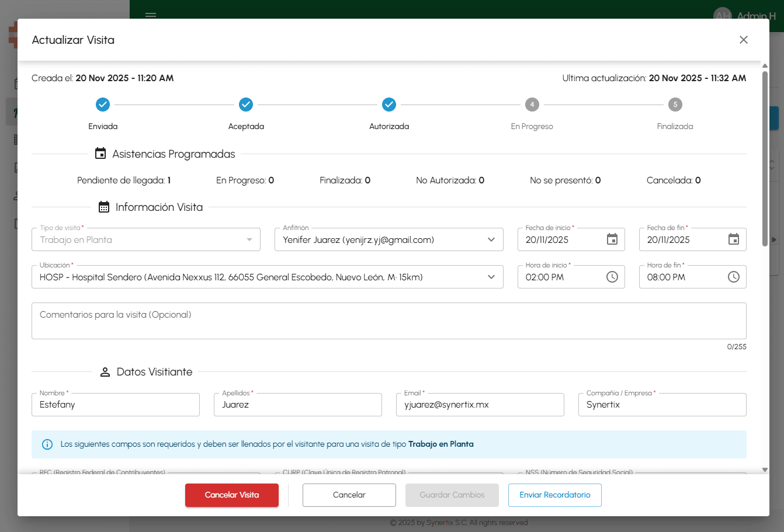Click the Finalizada step 5 circle

[x=675, y=105]
